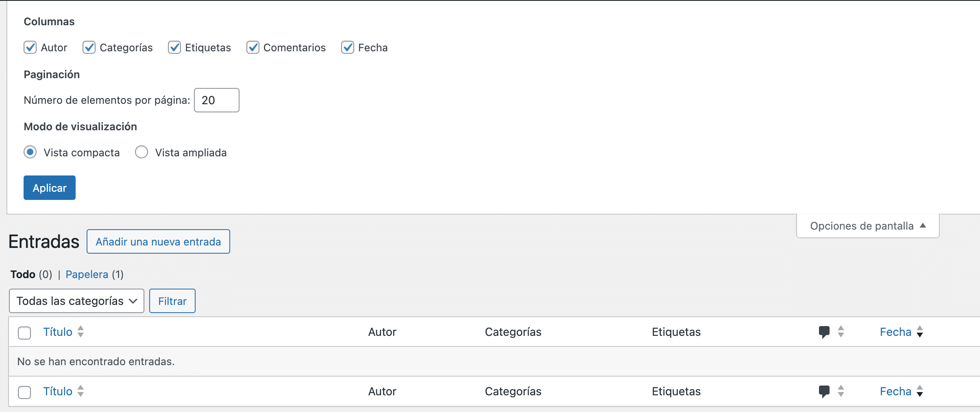
Task: Toggle the Etiquetas column checkbox
Action: click(174, 48)
